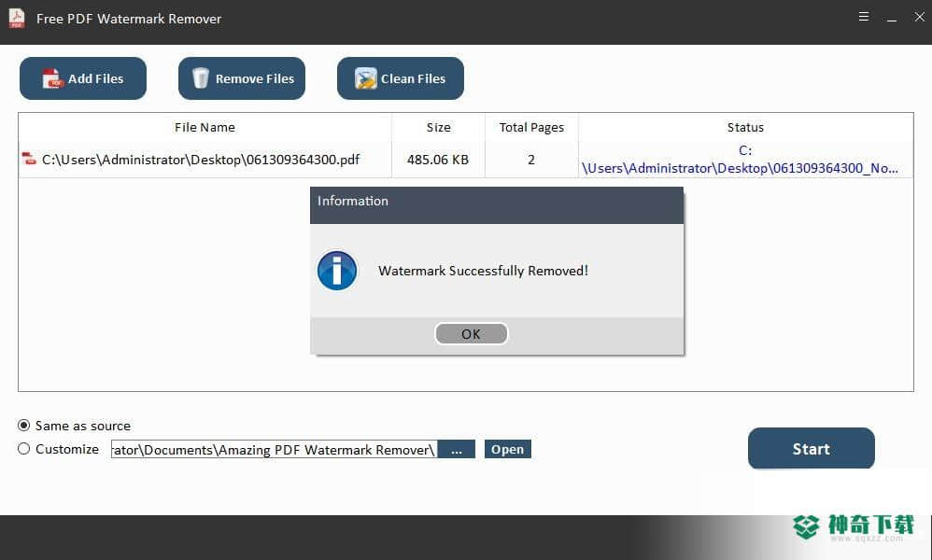Viewport: 932px width, 560px height.
Task: Click the Information dialog title bar
Action: click(x=497, y=205)
